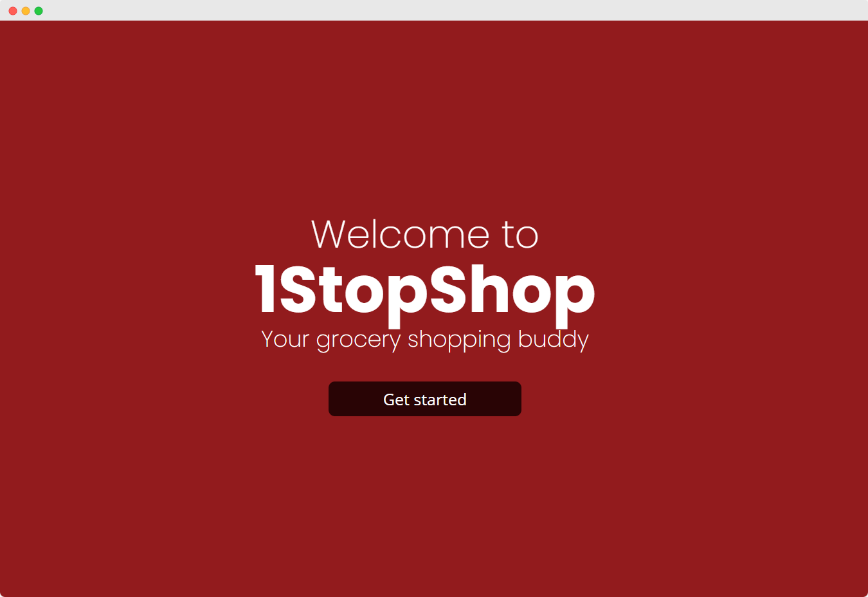
Task: Close the window with the red button
Action: (13, 11)
